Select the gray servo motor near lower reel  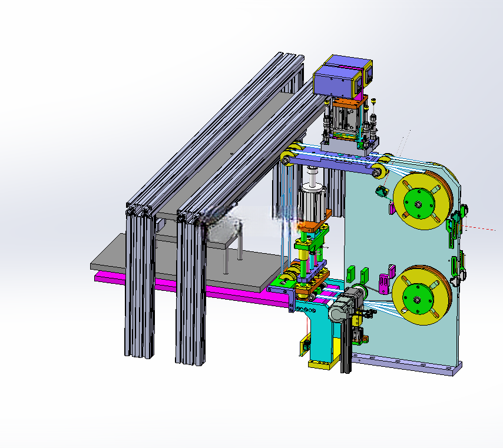tap(346, 303)
